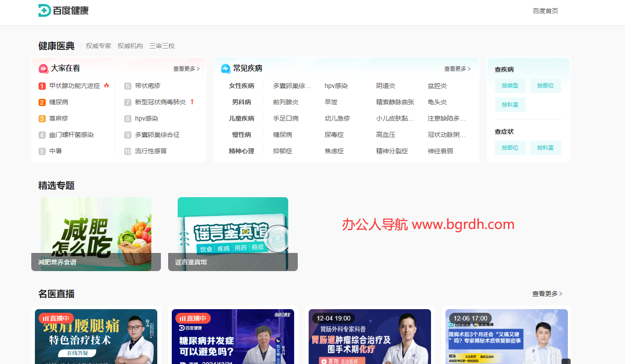Click the 按类型 button under 查疾病

point(510,85)
